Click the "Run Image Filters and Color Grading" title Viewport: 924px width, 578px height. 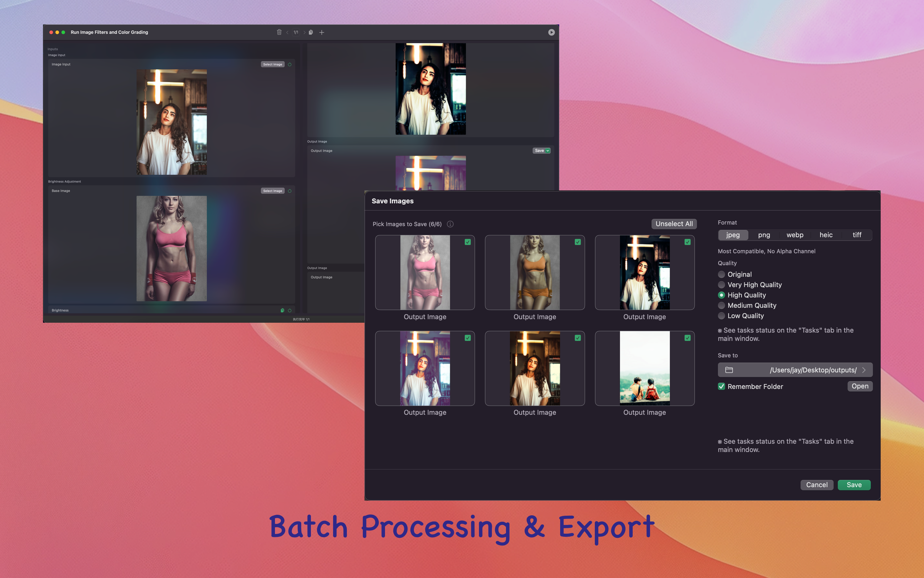point(109,32)
